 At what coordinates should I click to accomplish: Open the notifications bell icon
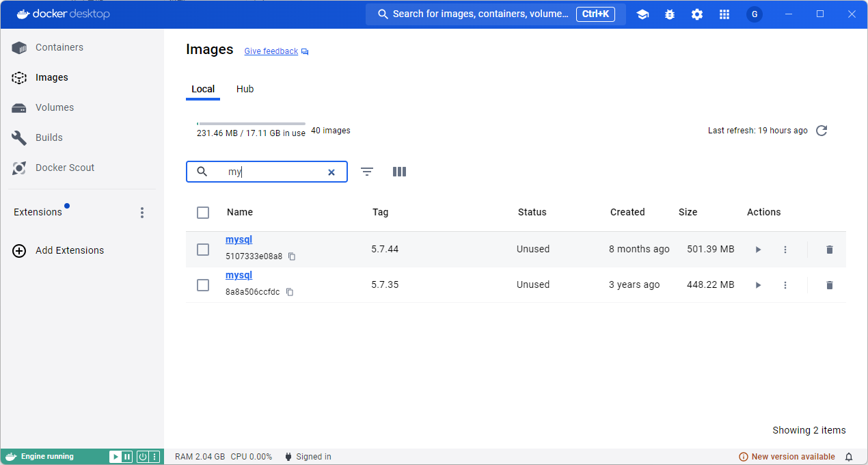pyautogui.click(x=849, y=457)
